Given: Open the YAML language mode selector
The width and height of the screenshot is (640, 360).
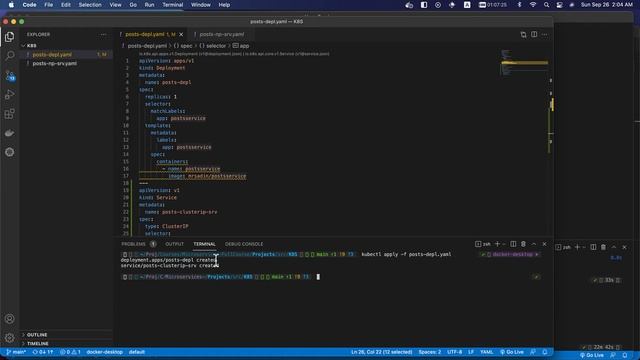Looking at the screenshot, I should [487, 352].
